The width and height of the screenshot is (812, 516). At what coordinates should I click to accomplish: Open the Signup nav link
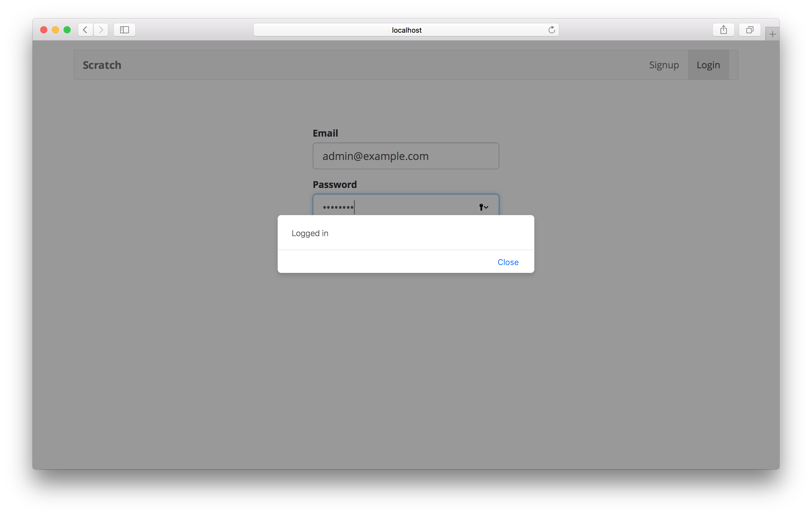[664, 65]
